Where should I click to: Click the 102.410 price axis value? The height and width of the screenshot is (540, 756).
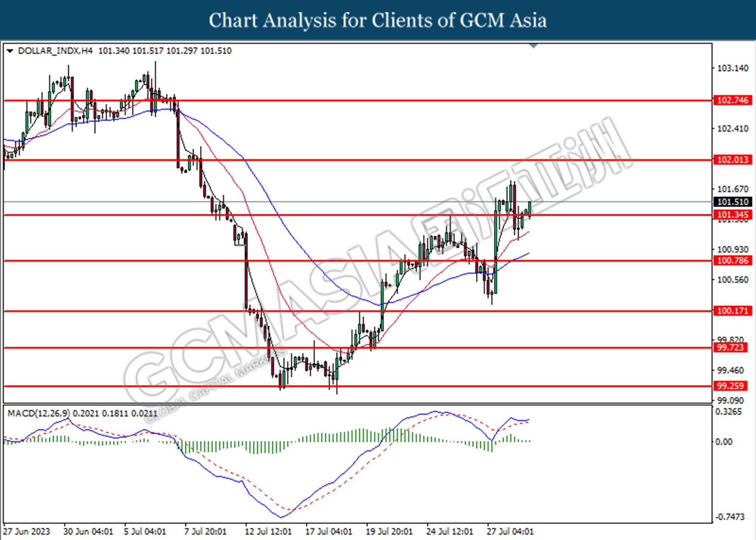coord(733,129)
